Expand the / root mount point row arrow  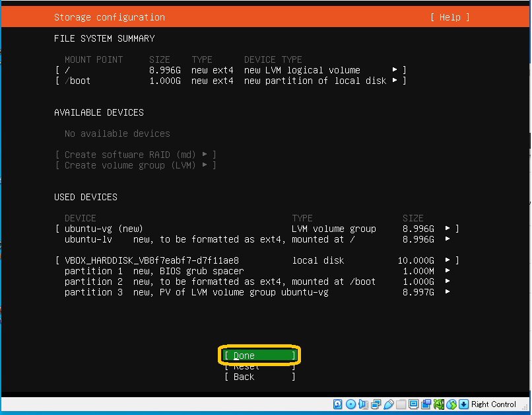point(395,70)
